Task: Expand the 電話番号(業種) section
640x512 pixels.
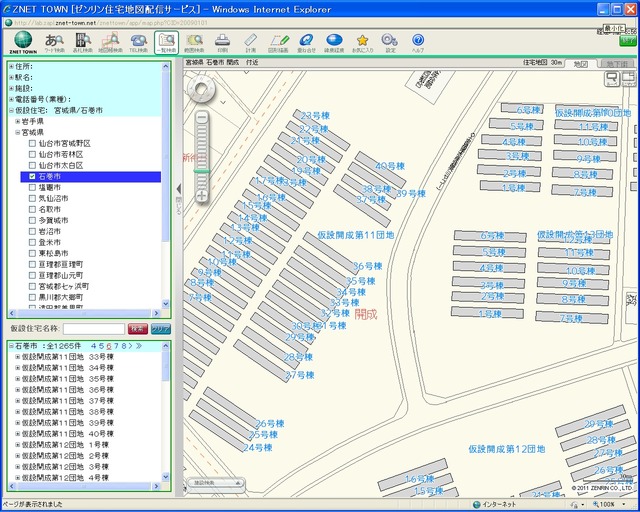Action: pyautogui.click(x=11, y=99)
